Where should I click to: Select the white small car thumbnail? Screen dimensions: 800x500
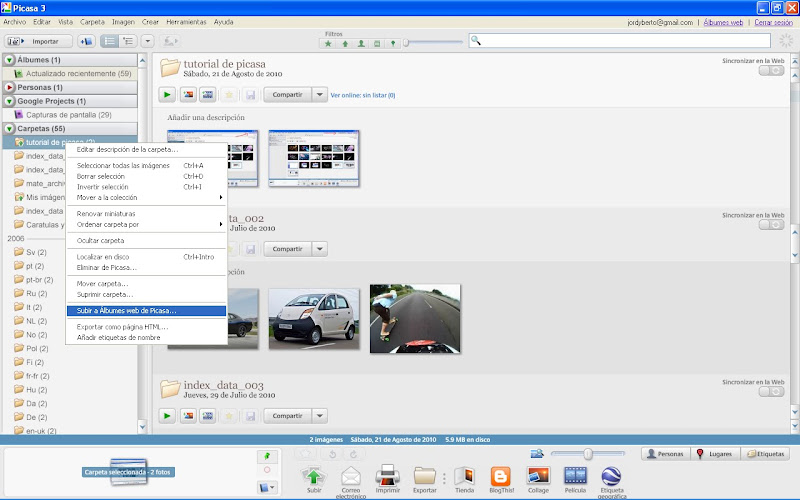[314, 319]
